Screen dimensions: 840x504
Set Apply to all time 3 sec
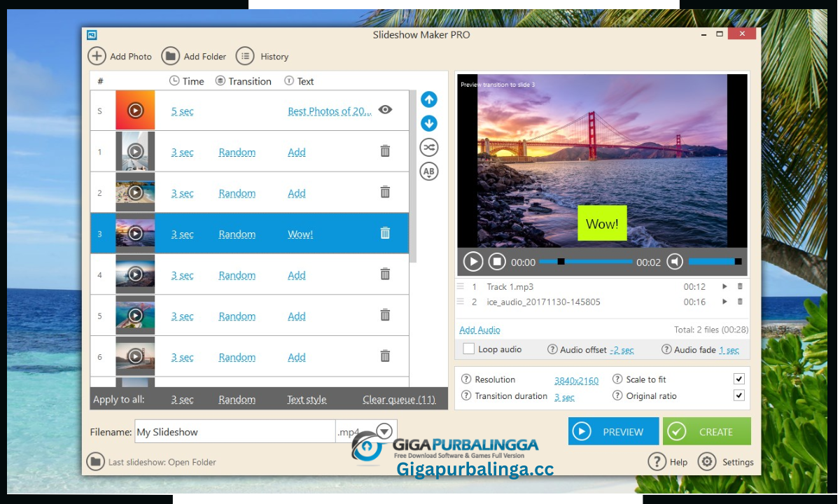click(x=182, y=400)
